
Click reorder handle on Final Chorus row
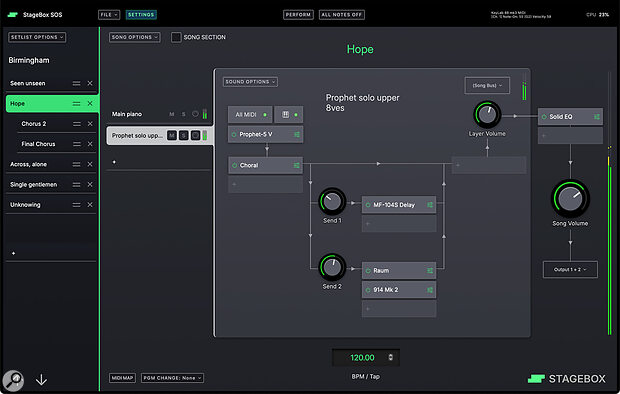77,144
